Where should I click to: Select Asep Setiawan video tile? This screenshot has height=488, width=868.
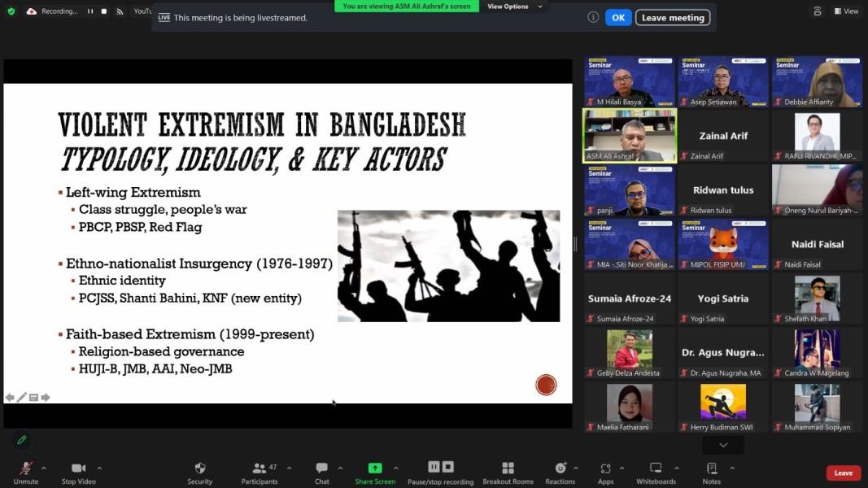tap(723, 81)
